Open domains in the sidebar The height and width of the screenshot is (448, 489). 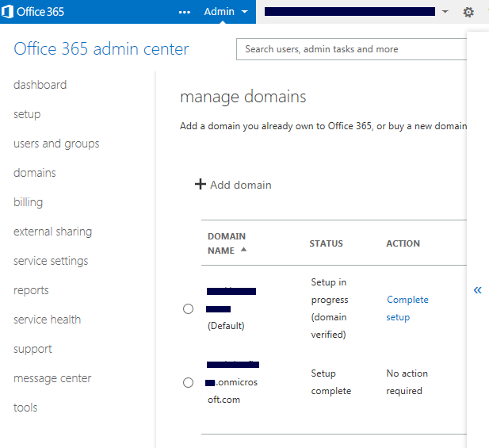[x=35, y=173]
